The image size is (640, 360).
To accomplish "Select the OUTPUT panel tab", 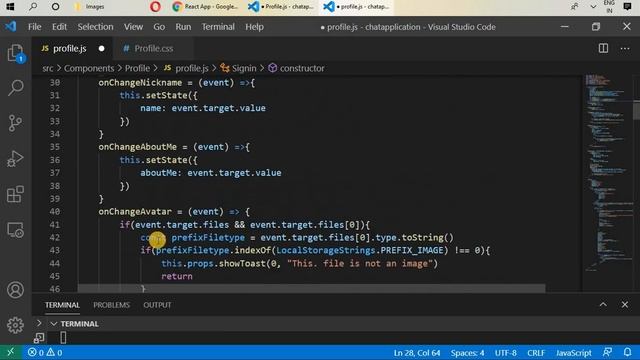I will click(x=157, y=305).
